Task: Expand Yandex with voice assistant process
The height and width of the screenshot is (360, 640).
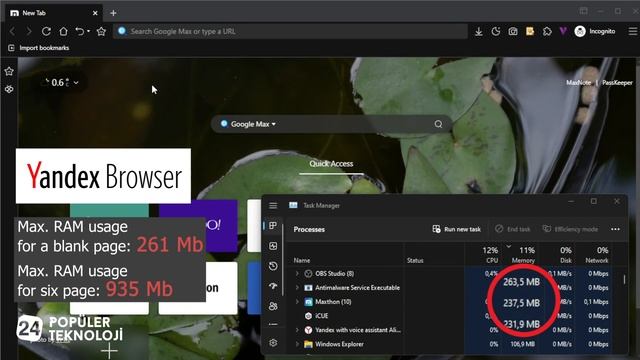Action: (297, 330)
